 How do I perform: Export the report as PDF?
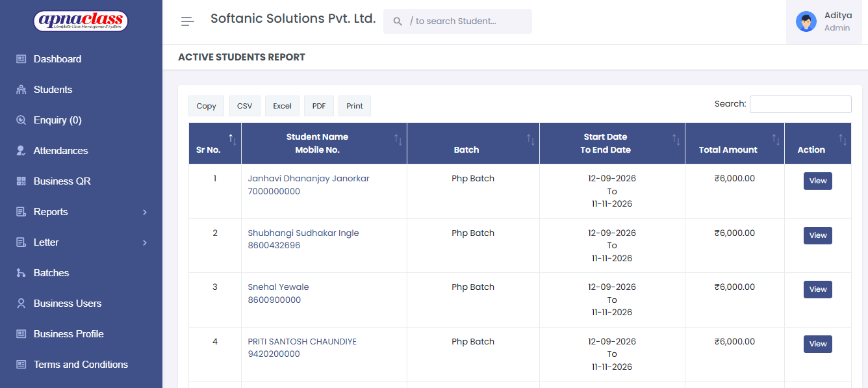319,106
